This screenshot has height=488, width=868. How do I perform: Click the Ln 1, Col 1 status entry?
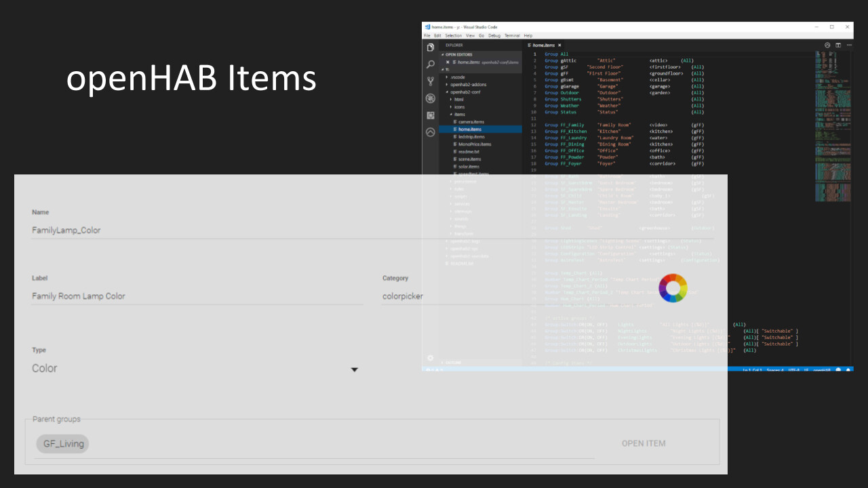click(x=753, y=369)
